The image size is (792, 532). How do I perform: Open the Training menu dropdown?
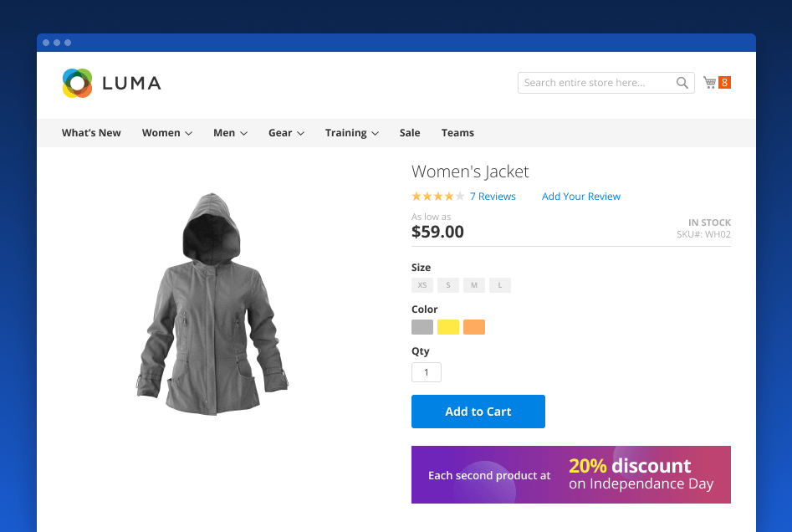pyautogui.click(x=352, y=133)
